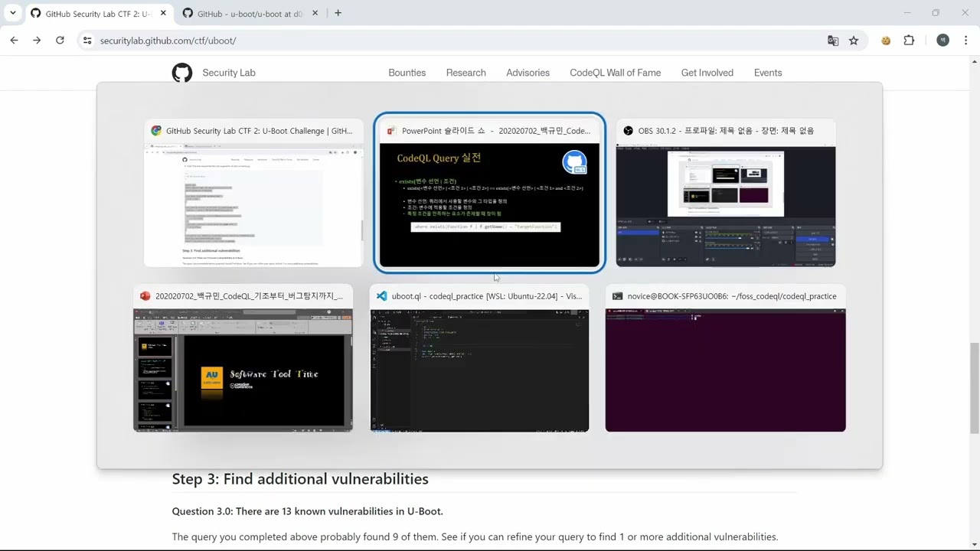The height and width of the screenshot is (551, 980).
Task: Expand the tab search dropdown
Action: point(12,13)
